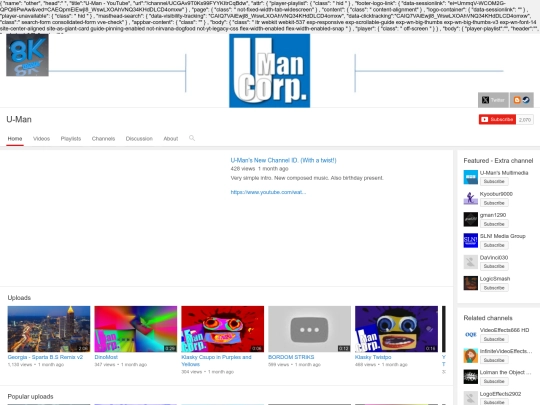The image size is (540, 405).
Task: Open the Kyoobur9000 channel name
Action: [496, 194]
